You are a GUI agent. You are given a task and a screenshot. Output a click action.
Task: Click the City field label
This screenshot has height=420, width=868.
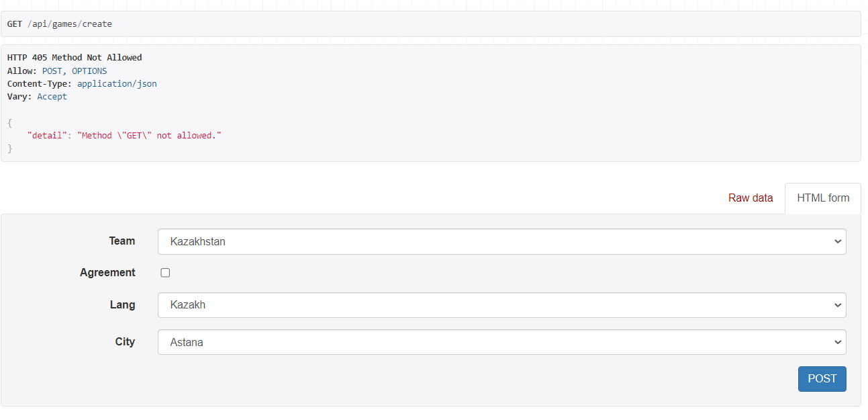click(x=125, y=341)
